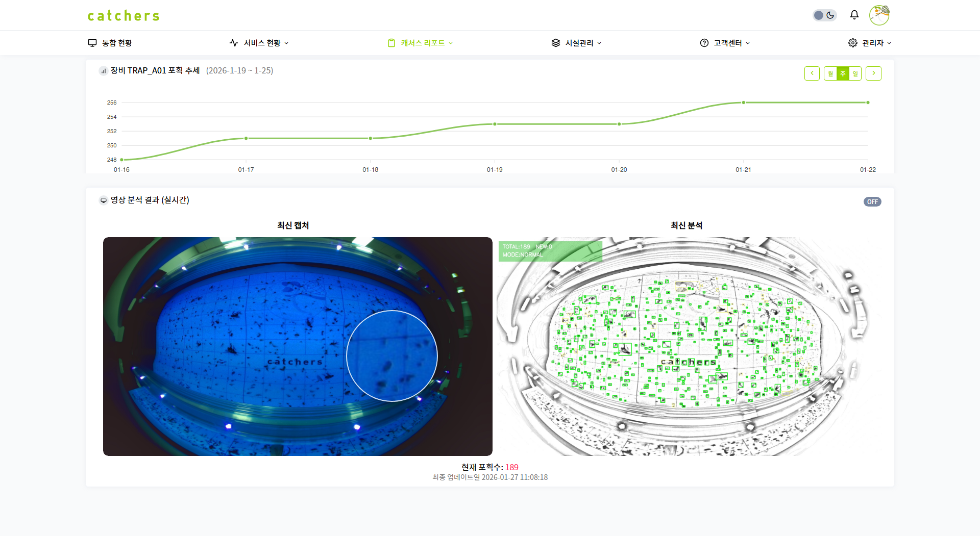This screenshot has height=536, width=980.
Task: Expand the 서비스 현황 dropdown menu
Action: coord(286,43)
